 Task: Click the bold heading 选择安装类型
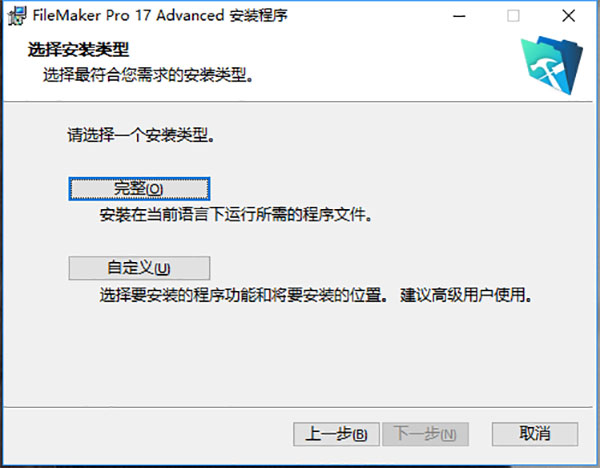(78, 50)
